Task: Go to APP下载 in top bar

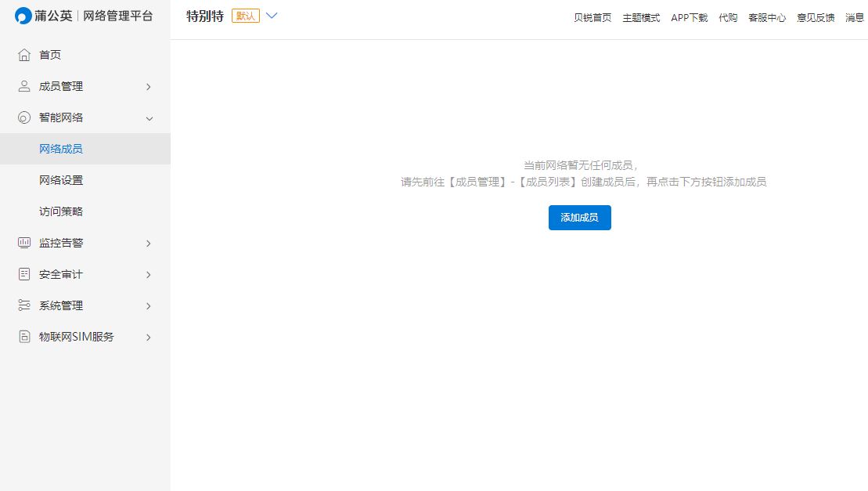Action: 689,18
